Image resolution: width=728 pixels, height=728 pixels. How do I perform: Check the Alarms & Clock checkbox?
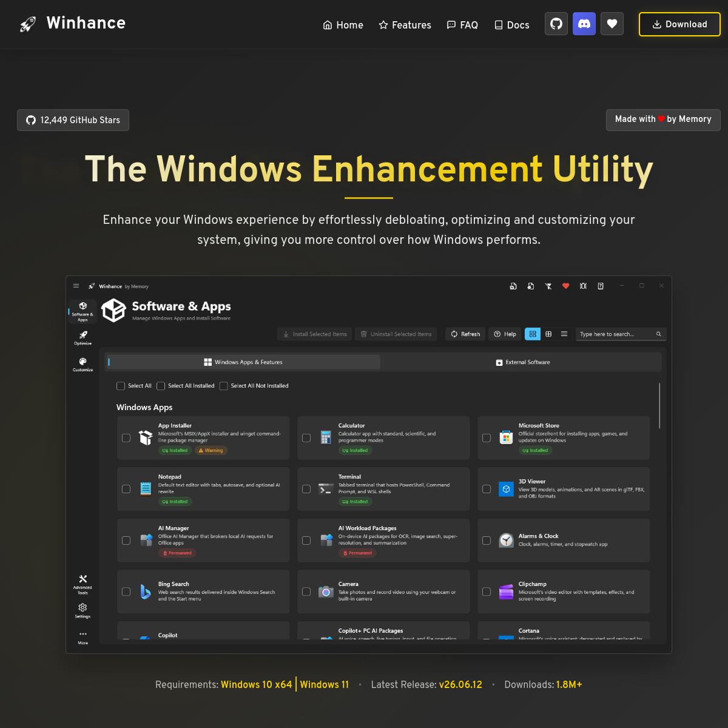(487, 540)
